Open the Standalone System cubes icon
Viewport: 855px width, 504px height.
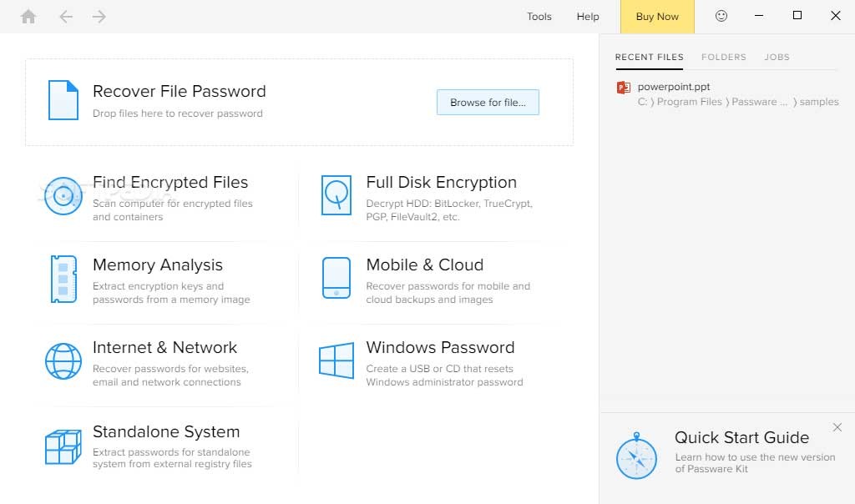click(x=63, y=446)
